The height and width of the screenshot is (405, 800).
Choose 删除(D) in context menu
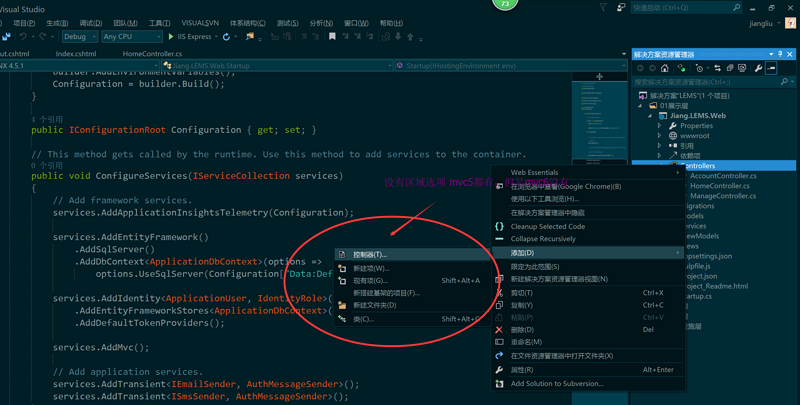tap(588, 330)
